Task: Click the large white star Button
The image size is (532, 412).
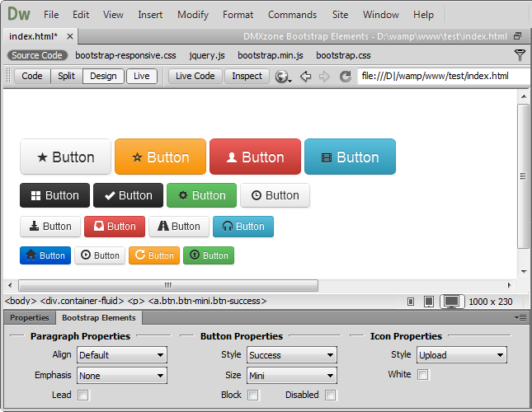Action: click(65, 157)
